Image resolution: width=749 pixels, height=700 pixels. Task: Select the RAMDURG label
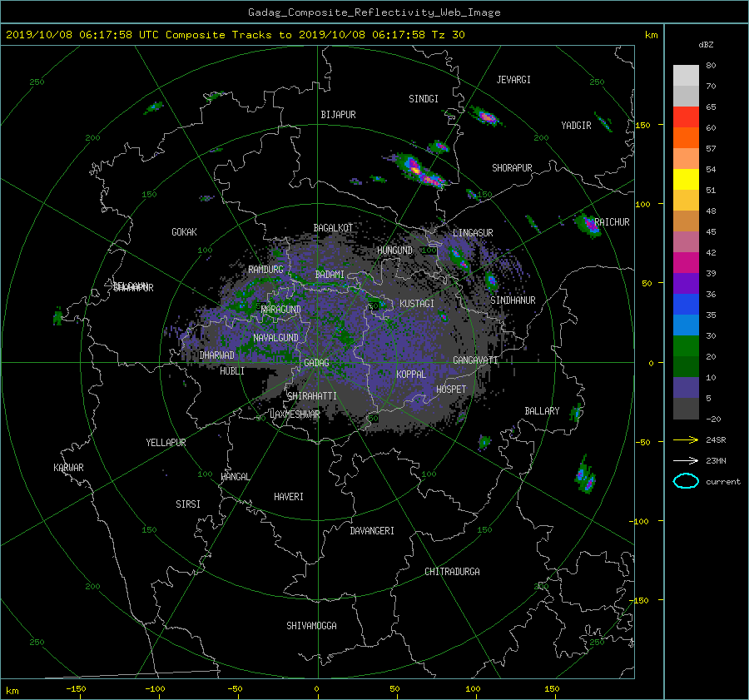click(265, 270)
